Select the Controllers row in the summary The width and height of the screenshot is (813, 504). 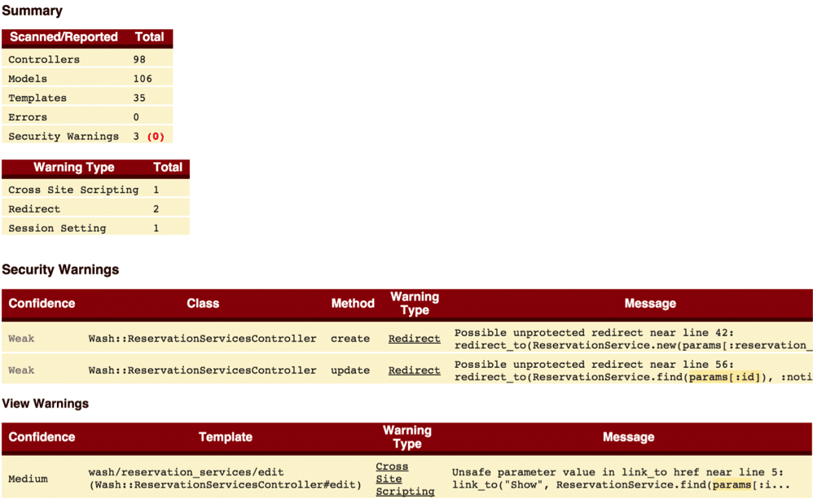(x=44, y=59)
